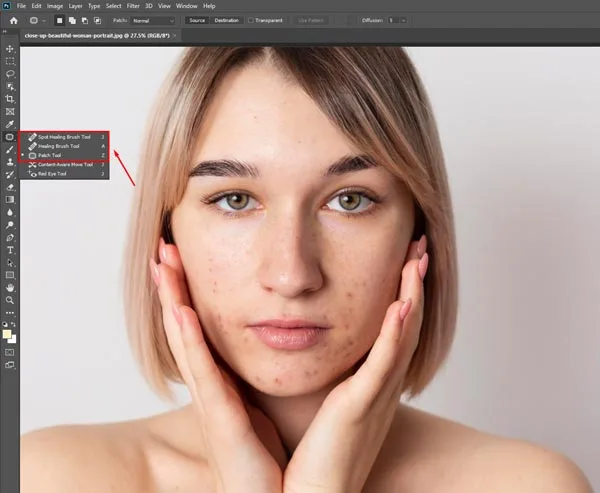Screen dimensions: 600x493
Task: Choose Content-Aware Move Tool from flyout
Action: (65, 165)
